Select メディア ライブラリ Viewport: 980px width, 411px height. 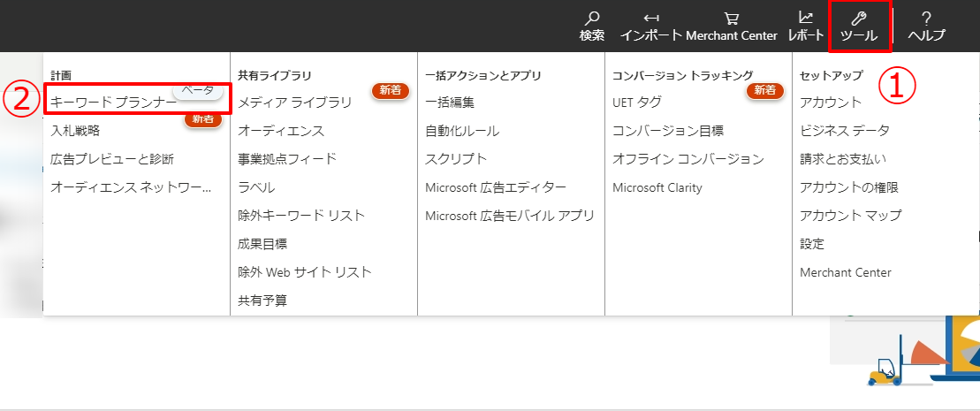294,103
